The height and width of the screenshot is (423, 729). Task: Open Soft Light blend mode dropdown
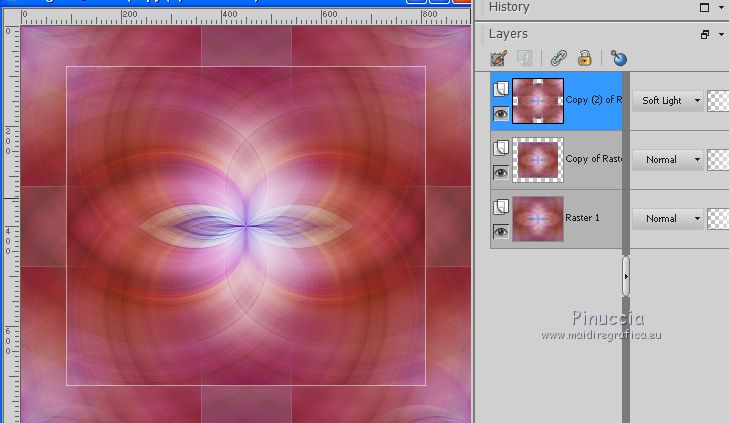tap(668, 100)
